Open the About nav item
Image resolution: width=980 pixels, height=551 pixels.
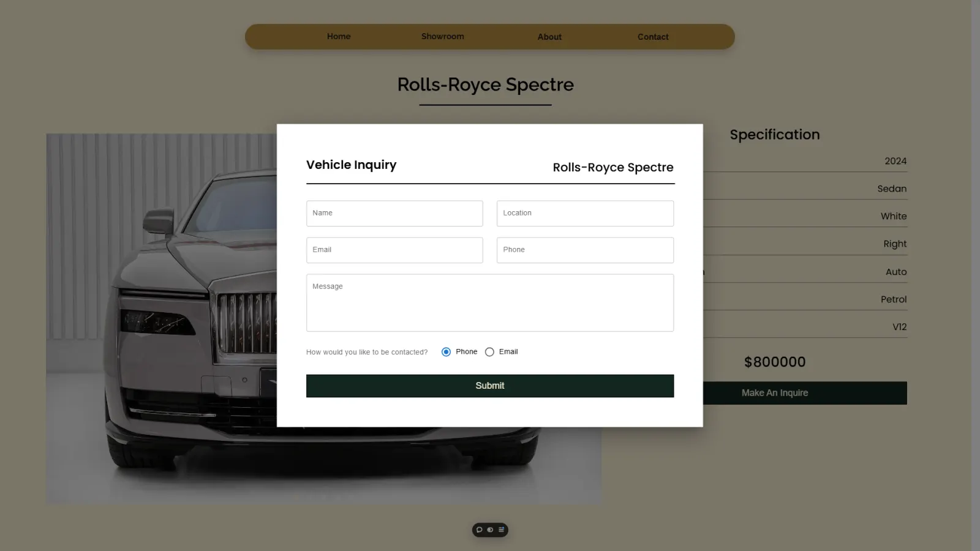549,37
